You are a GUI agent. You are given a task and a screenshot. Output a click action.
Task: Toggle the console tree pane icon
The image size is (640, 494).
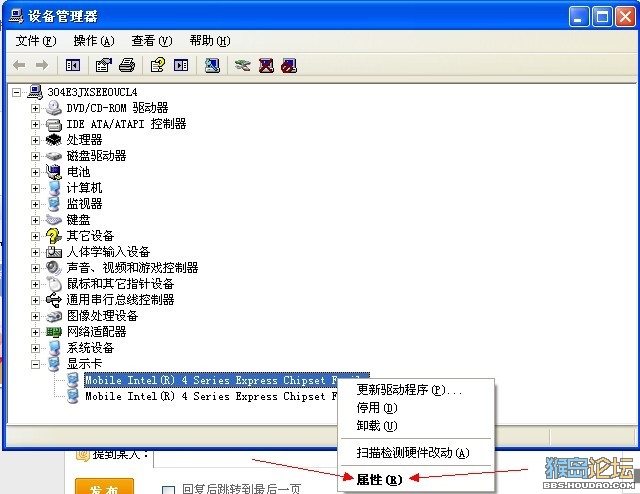(73, 65)
